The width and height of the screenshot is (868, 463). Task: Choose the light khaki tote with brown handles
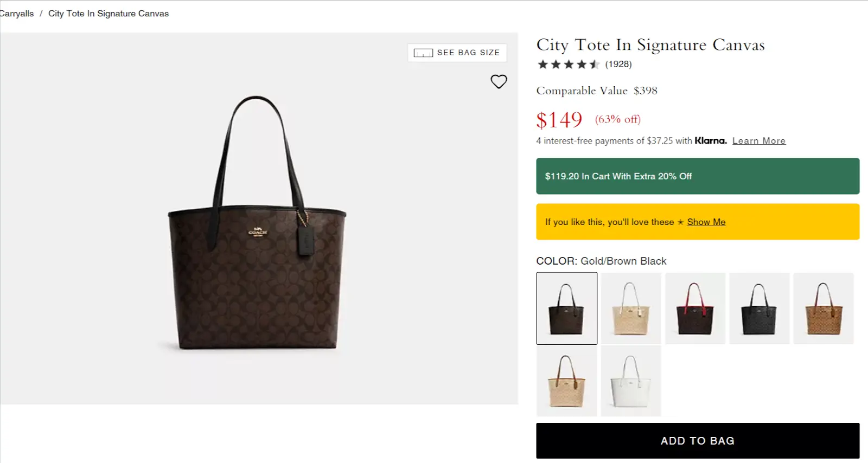[566, 381]
